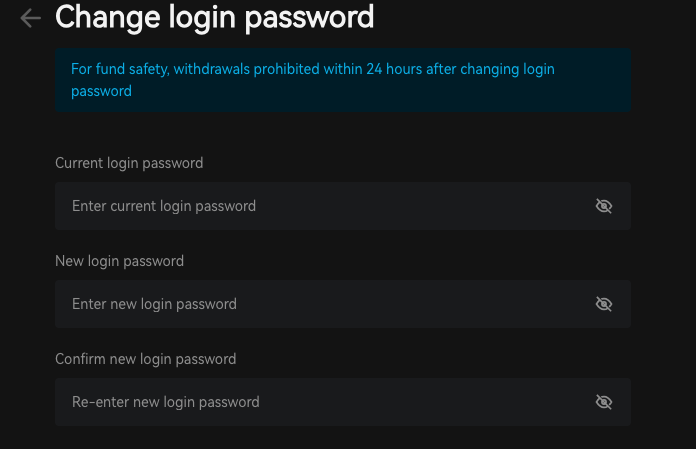Click the blue withdrawal restriction notice banner
Viewport: 696px width, 449px height.
coord(343,80)
